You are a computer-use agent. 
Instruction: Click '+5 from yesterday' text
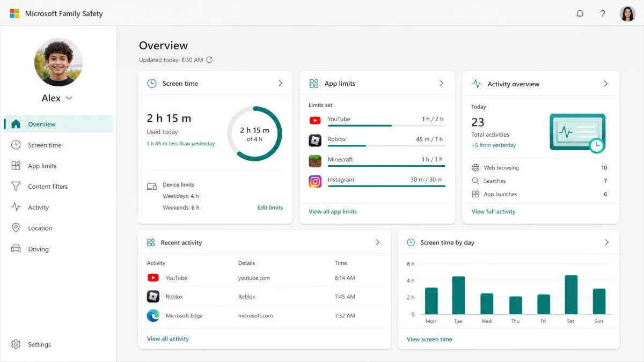click(494, 145)
